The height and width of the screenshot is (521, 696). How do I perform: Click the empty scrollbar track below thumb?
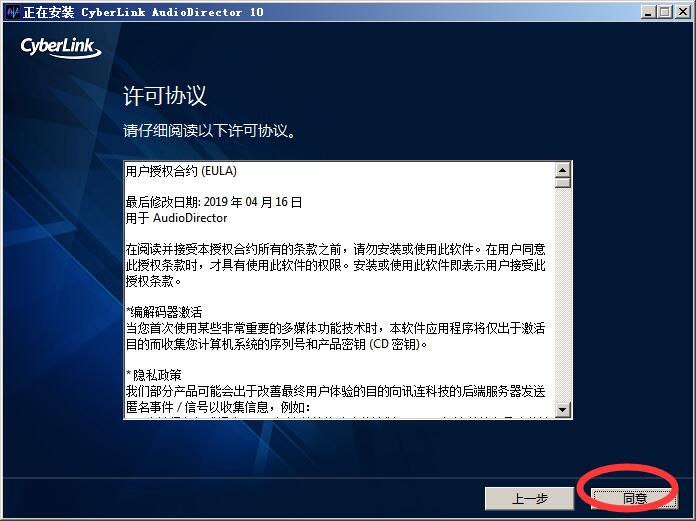[563, 295]
